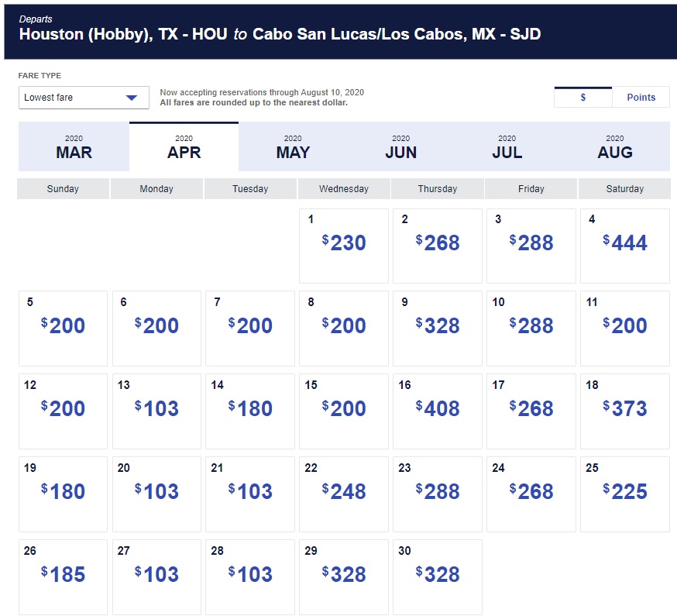
Task: Go to the MAY 2020 tab
Action: (293, 146)
